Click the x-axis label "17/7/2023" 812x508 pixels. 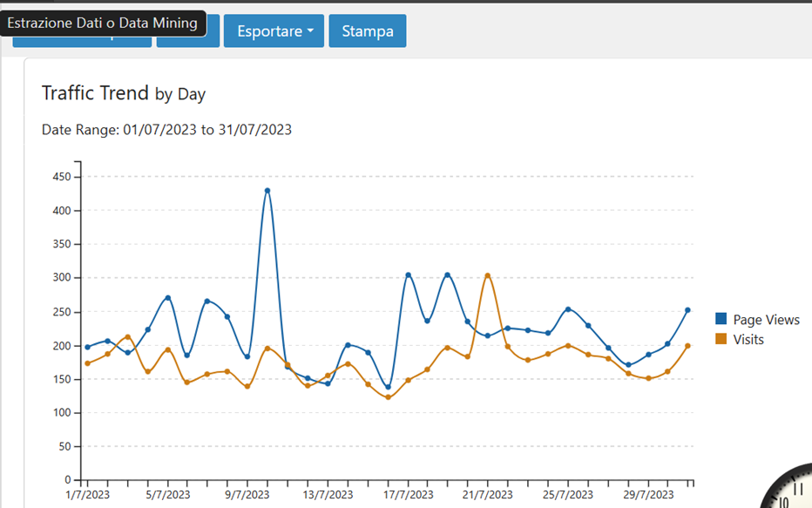tap(408, 495)
